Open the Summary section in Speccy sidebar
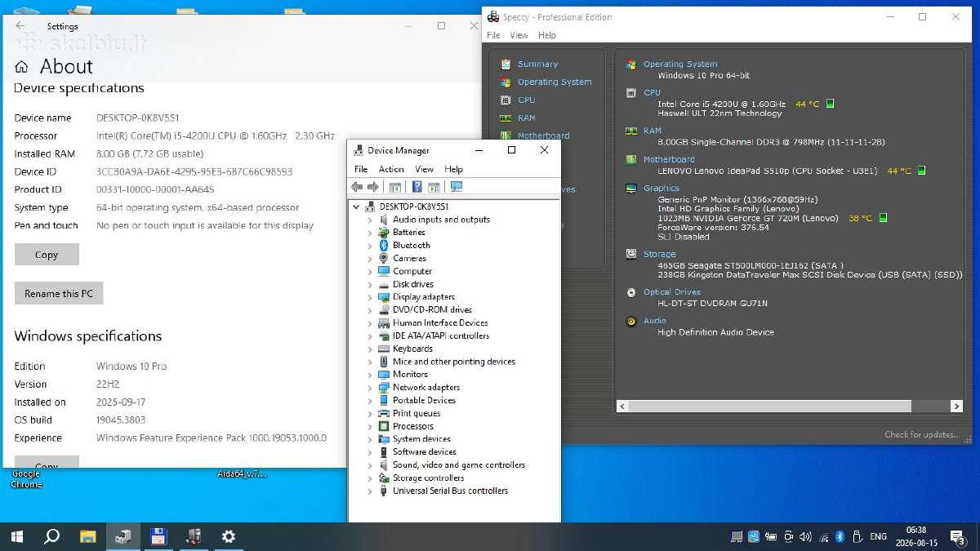Screen dimensions: 980x551 (537, 64)
